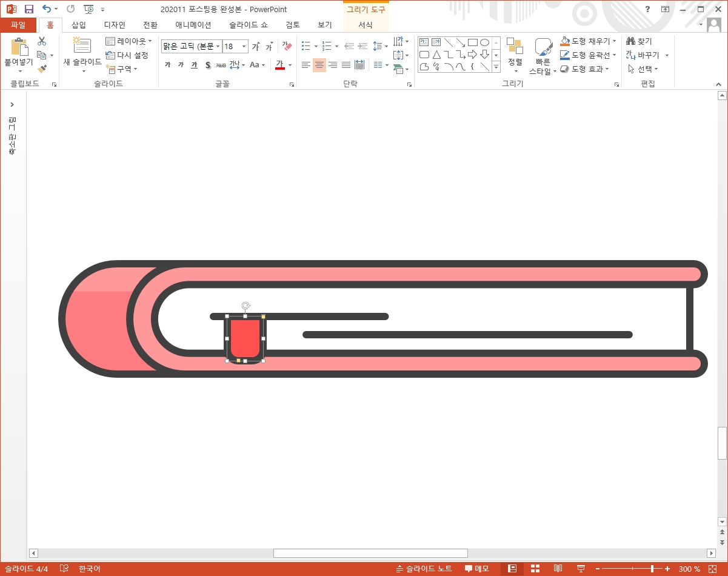
Task: Open Shape Fill (도형 채우기) dropdown
Action: [x=588, y=41]
